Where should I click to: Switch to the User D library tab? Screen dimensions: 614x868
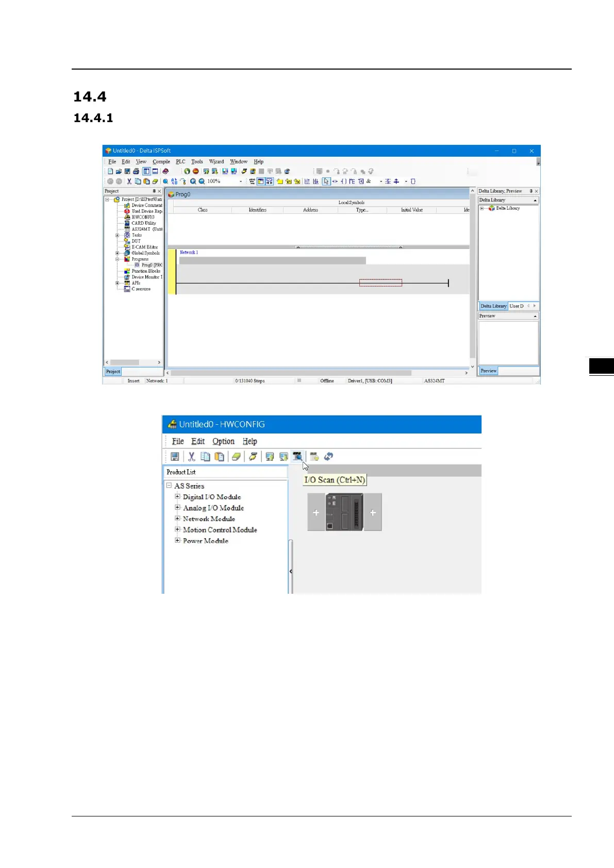(517, 306)
